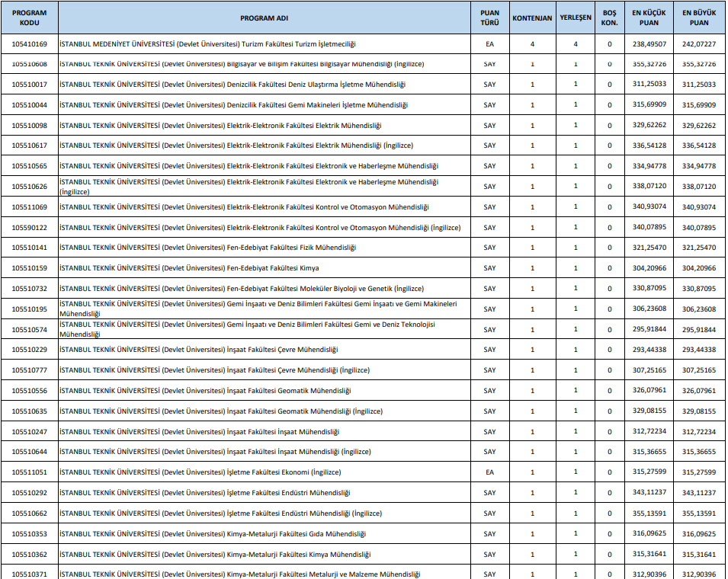Click EA score type in Ekonomi (İngilizce) row
The width and height of the screenshot is (728, 579).
point(489,472)
